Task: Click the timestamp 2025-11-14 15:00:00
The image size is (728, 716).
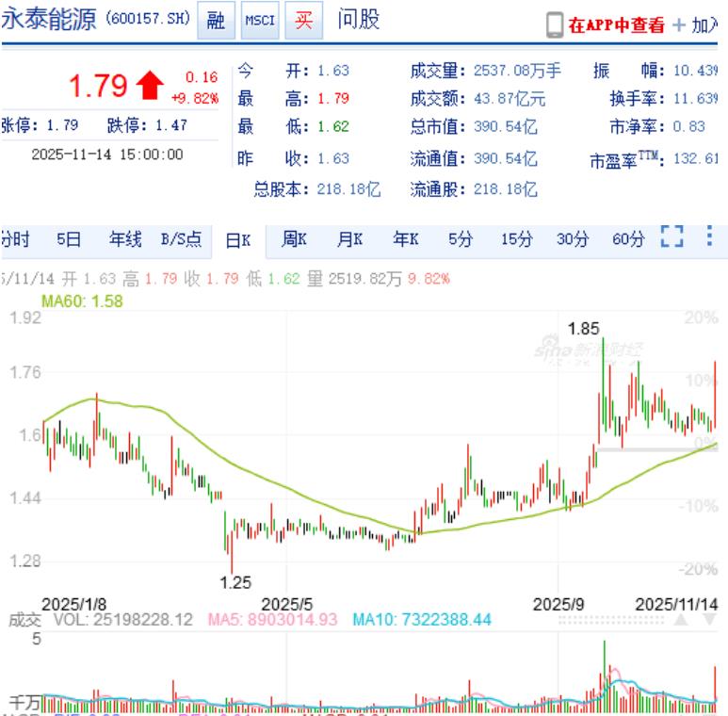Action: (x=107, y=155)
